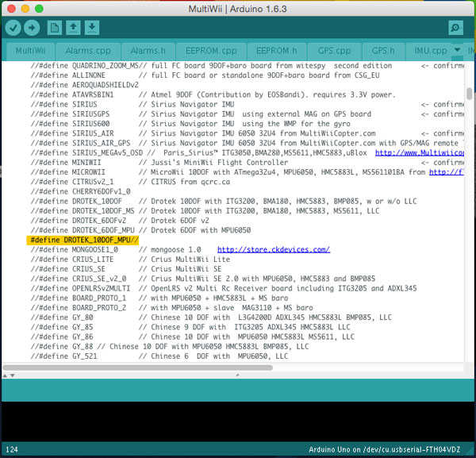Click the black console output area
This screenshot has width=476, height=458.
pos(238,421)
